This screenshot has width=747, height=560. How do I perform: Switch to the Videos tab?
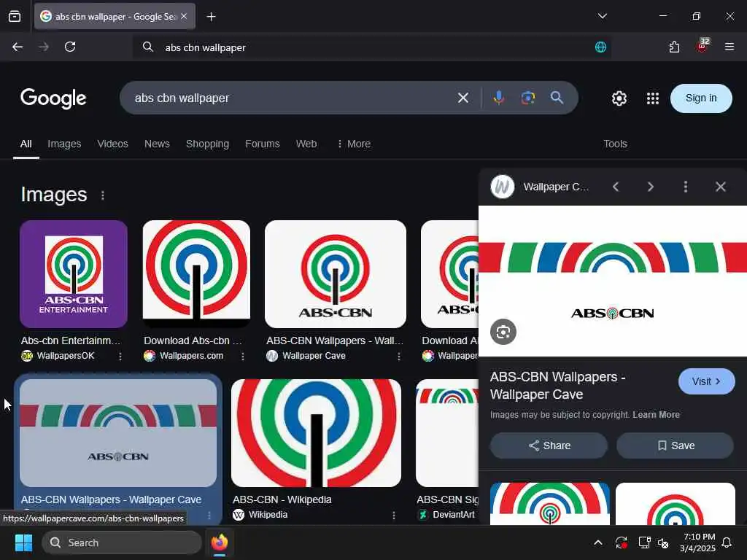pyautogui.click(x=112, y=144)
